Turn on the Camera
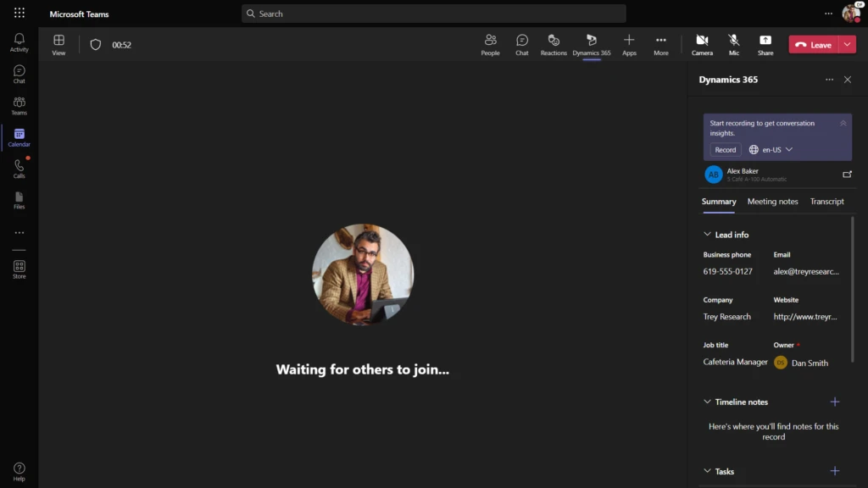This screenshot has height=488, width=868. pyautogui.click(x=702, y=44)
